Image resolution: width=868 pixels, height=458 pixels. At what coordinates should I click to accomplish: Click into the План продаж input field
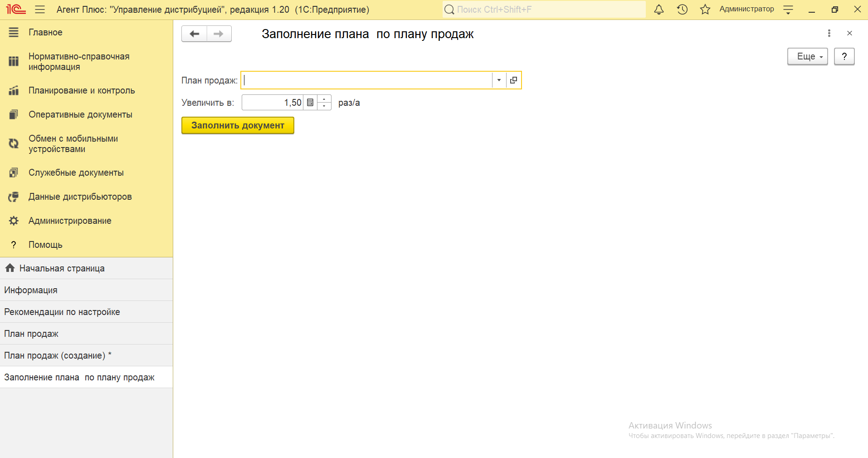click(366, 80)
